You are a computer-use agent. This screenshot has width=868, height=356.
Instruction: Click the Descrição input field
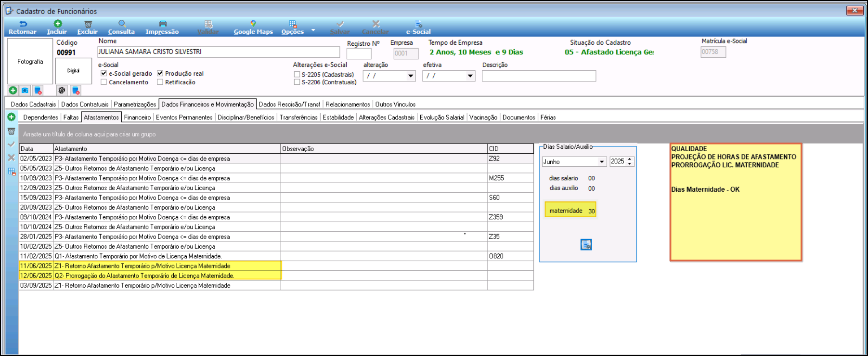(539, 76)
